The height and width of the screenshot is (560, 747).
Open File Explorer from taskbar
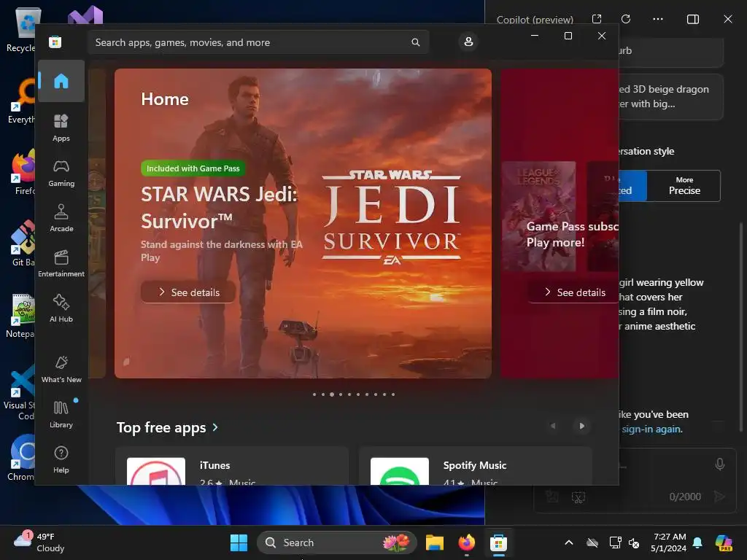(435, 542)
